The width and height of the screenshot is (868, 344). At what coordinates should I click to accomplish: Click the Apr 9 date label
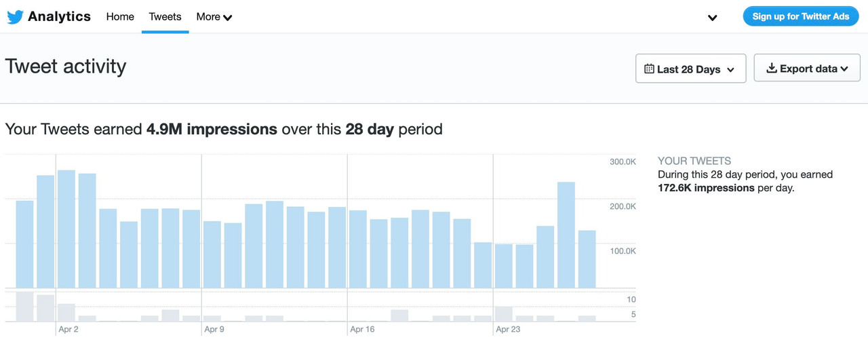coord(215,330)
